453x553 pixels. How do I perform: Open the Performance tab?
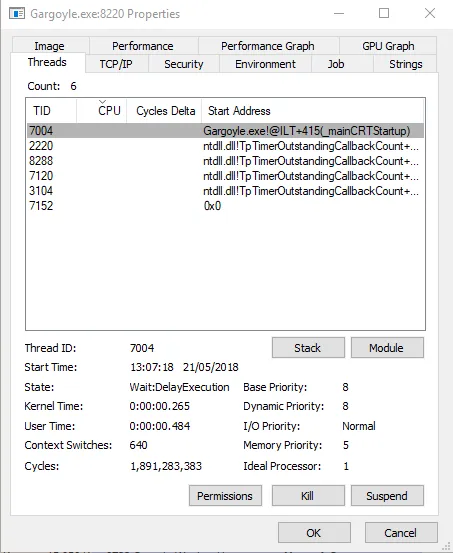point(143,45)
